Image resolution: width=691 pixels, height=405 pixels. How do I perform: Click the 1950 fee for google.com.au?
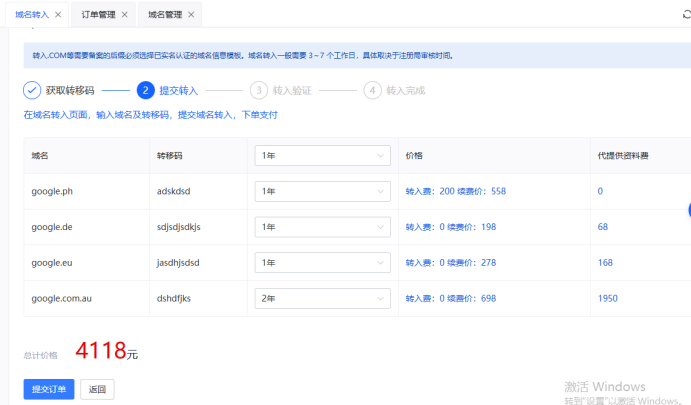(607, 298)
